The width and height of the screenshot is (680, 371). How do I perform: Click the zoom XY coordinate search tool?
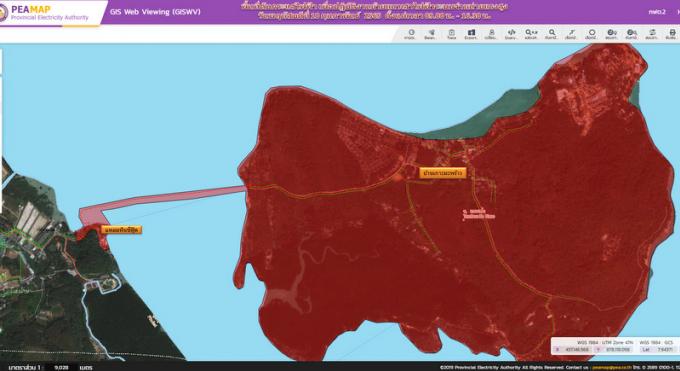point(531,34)
